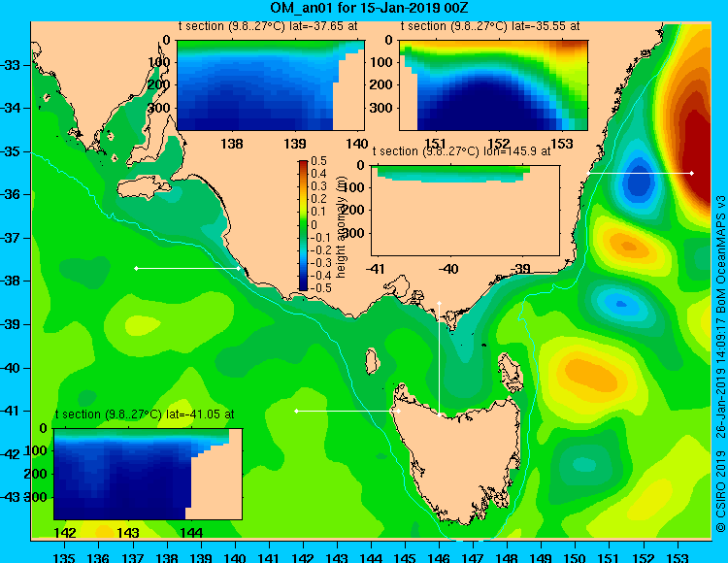728x563 pixels.
Task: Click the 135 longitude label on the bottom axis
Action: 64,557
